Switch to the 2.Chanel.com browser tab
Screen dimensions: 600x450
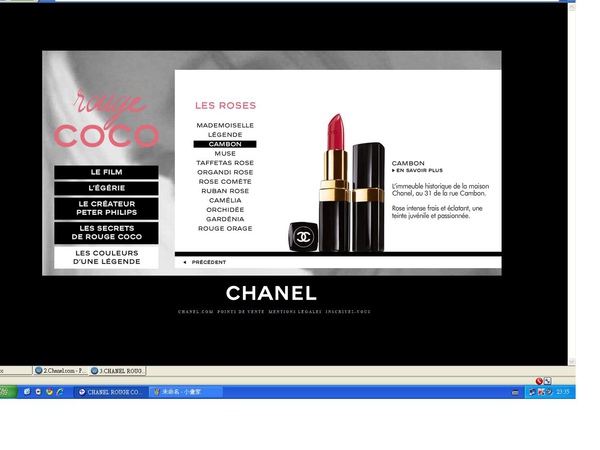click(60, 370)
